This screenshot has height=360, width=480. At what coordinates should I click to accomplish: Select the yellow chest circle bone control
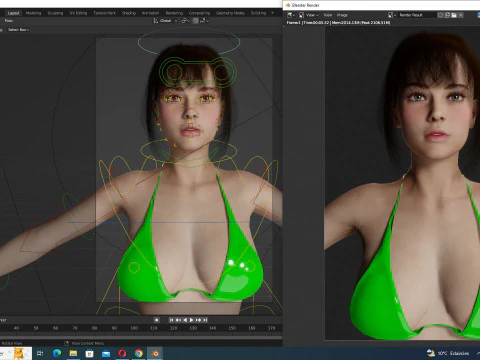pyautogui.click(x=134, y=268)
